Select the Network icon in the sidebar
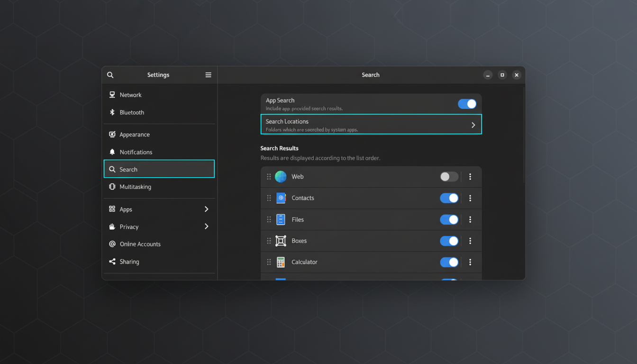Image resolution: width=637 pixels, height=364 pixels. tap(112, 94)
